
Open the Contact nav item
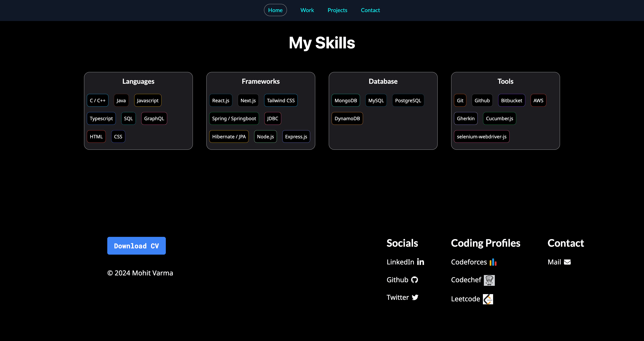click(x=370, y=10)
